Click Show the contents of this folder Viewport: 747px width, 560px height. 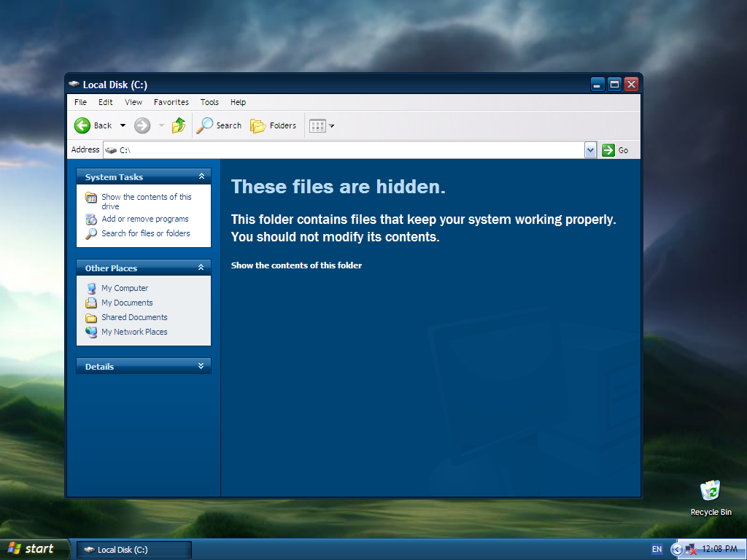click(296, 265)
